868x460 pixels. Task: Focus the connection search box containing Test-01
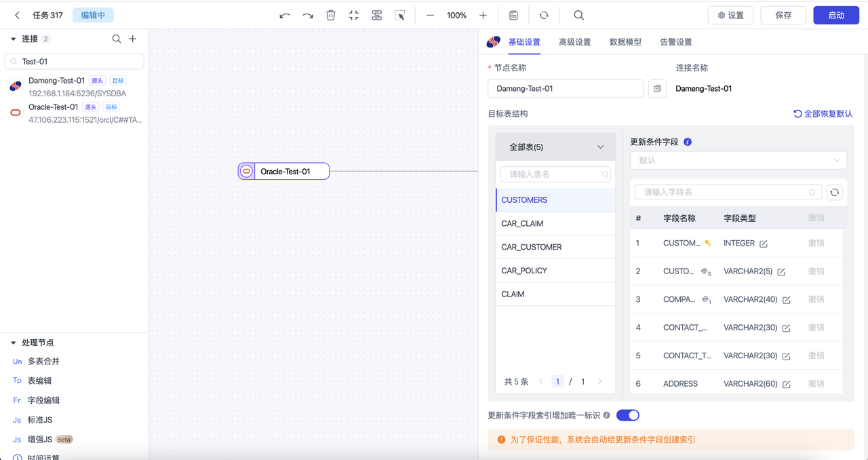click(75, 61)
